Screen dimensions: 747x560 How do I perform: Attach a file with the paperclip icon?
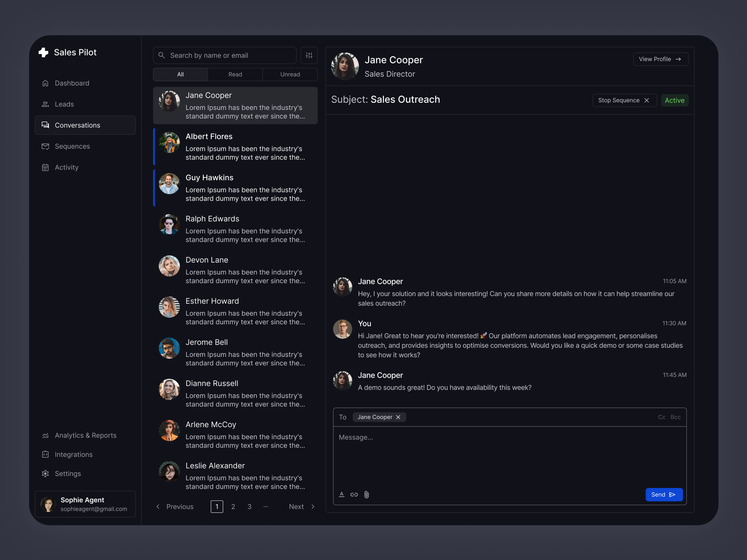pos(366,494)
